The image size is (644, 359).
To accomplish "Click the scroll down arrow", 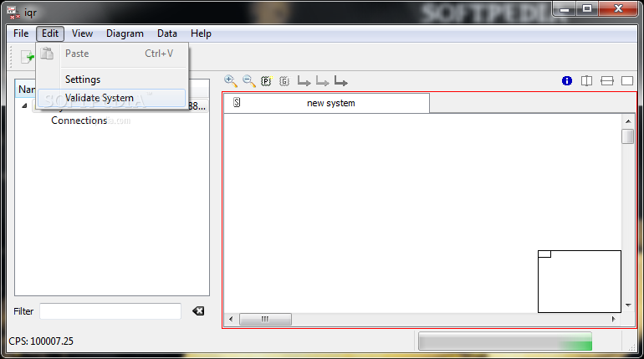I will click(628, 305).
